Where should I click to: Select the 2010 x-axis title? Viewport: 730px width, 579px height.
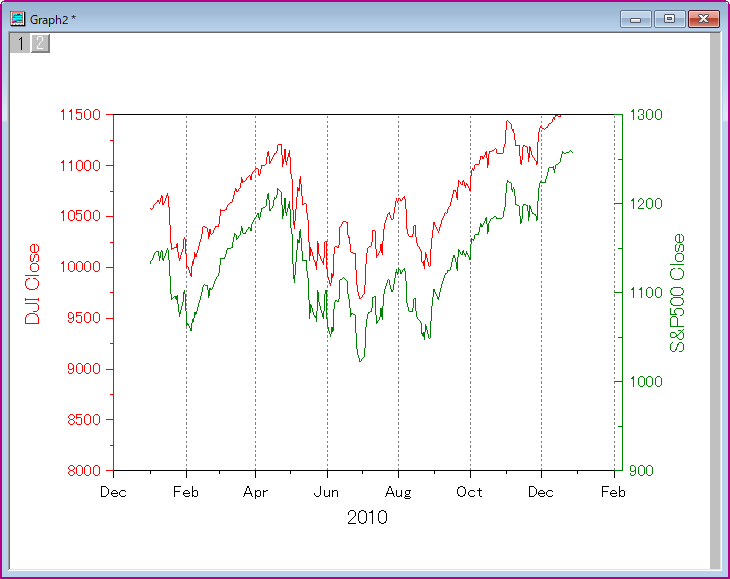pos(367,518)
